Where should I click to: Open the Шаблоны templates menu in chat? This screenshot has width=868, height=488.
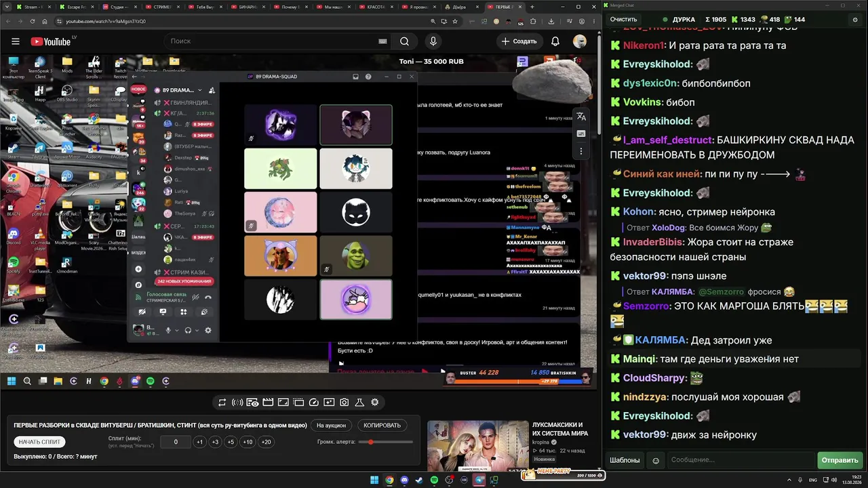pos(625,460)
